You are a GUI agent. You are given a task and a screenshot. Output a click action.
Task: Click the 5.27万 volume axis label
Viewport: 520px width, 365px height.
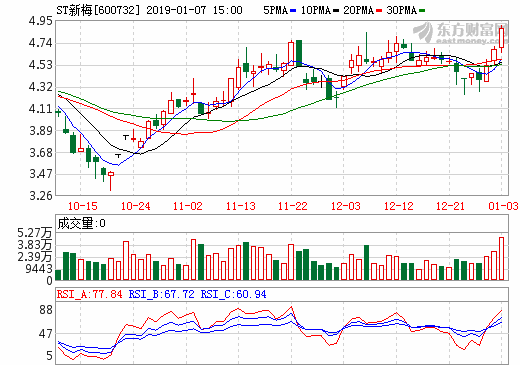[35, 233]
